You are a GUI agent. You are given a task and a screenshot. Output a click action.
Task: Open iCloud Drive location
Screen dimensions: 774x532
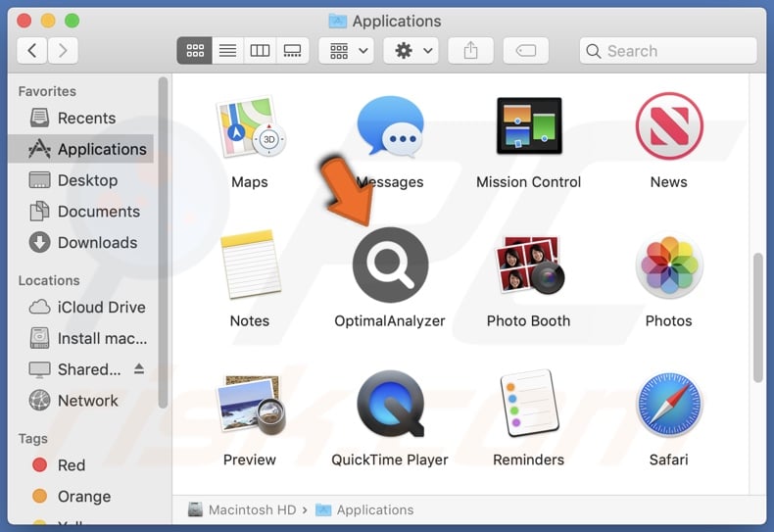coord(81,307)
